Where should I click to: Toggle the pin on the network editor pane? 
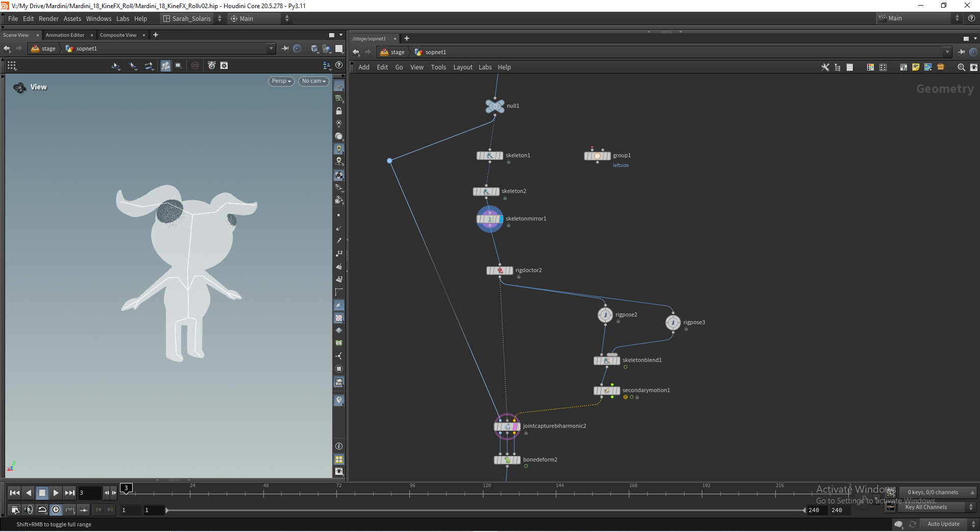(961, 52)
